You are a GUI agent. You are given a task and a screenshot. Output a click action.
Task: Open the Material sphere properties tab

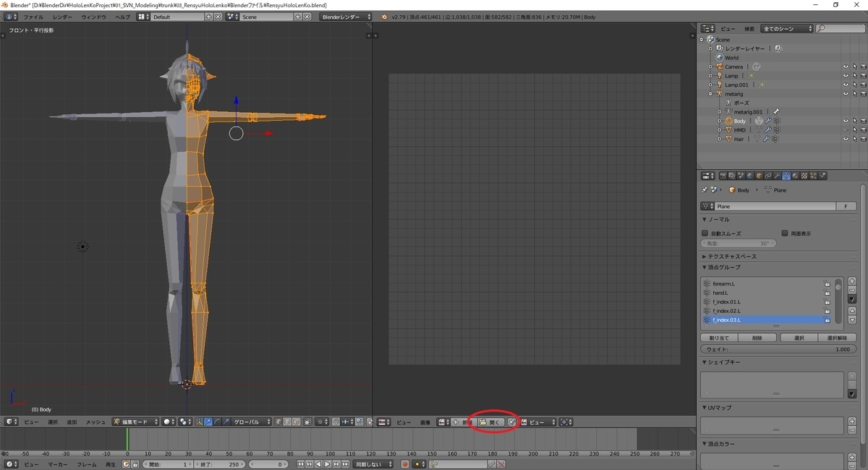point(795,176)
